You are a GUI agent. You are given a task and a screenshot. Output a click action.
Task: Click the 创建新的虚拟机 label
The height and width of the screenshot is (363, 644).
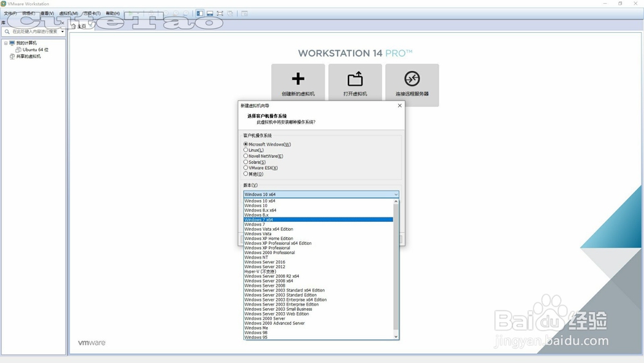pos(298,93)
